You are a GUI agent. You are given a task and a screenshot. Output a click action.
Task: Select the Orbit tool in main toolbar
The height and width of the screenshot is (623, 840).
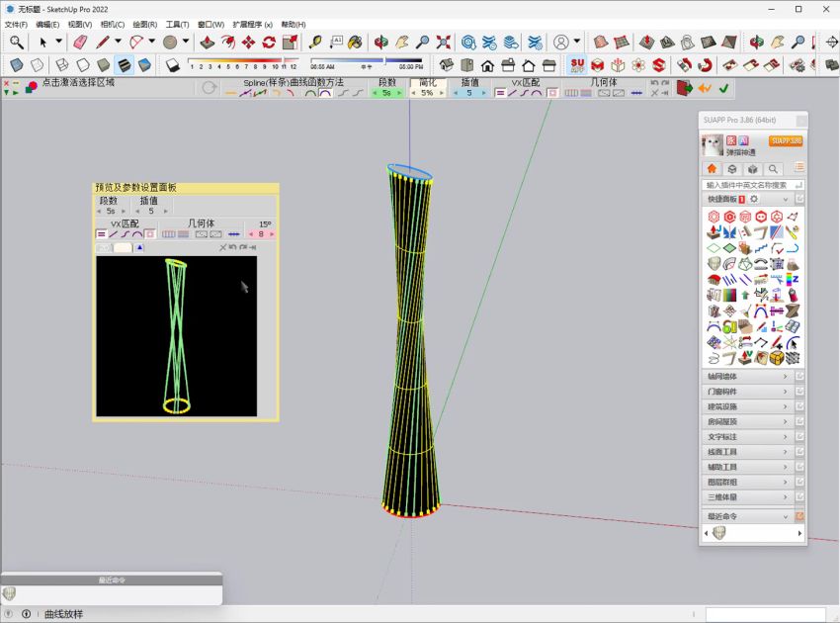[381, 42]
